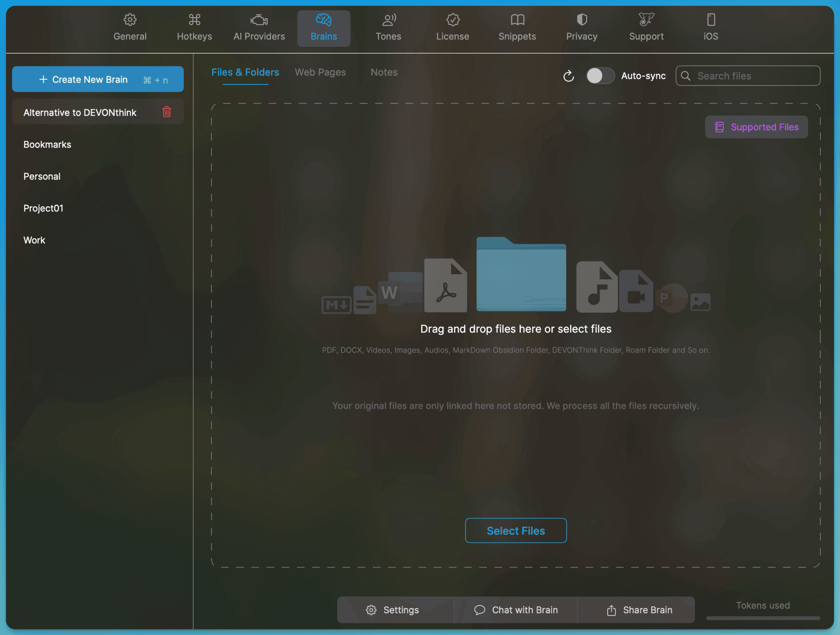The width and height of the screenshot is (840, 635).
Task: Delete the Alternative to DEVONthink brain
Action: pyautogui.click(x=167, y=112)
